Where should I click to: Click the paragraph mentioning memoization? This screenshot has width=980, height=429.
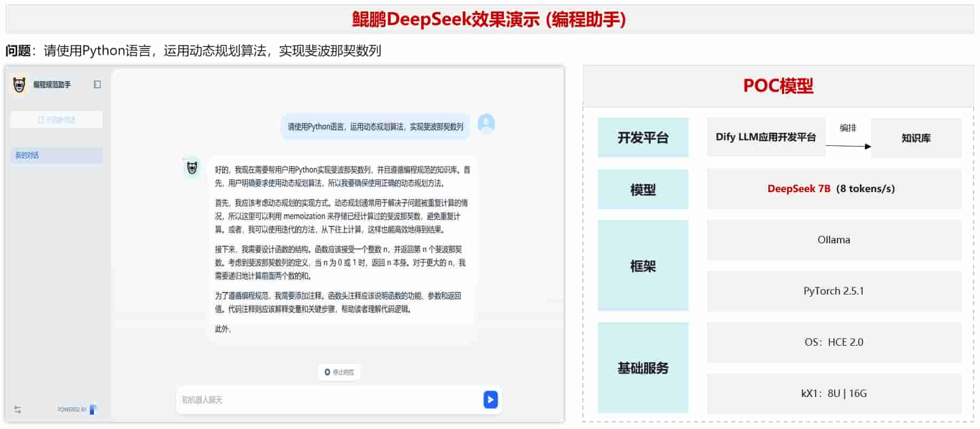[x=341, y=216]
